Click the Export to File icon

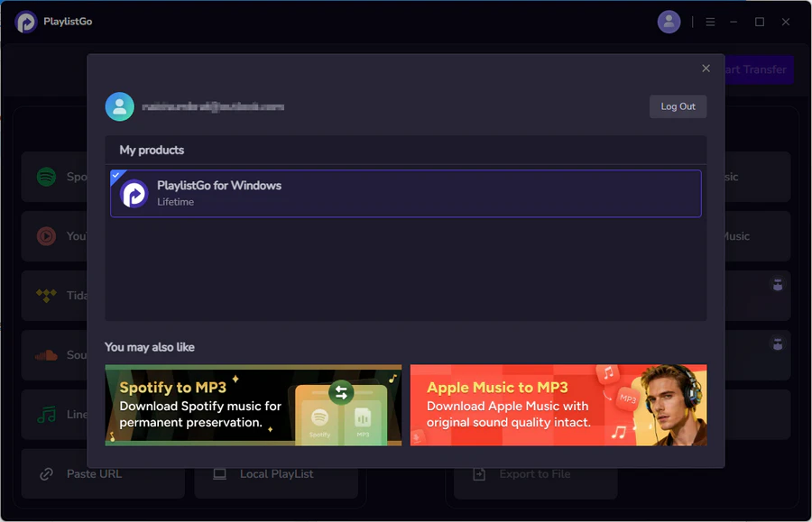(479, 474)
